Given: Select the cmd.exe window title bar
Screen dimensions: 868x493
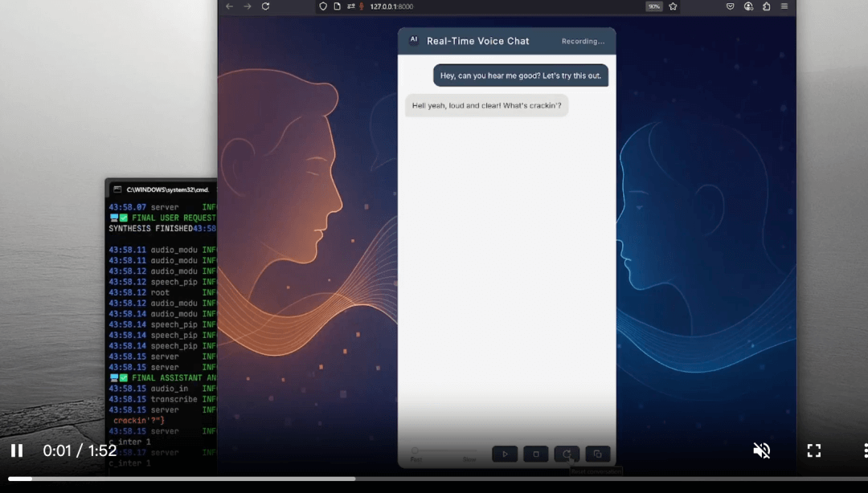Looking at the screenshot, I should click(165, 189).
